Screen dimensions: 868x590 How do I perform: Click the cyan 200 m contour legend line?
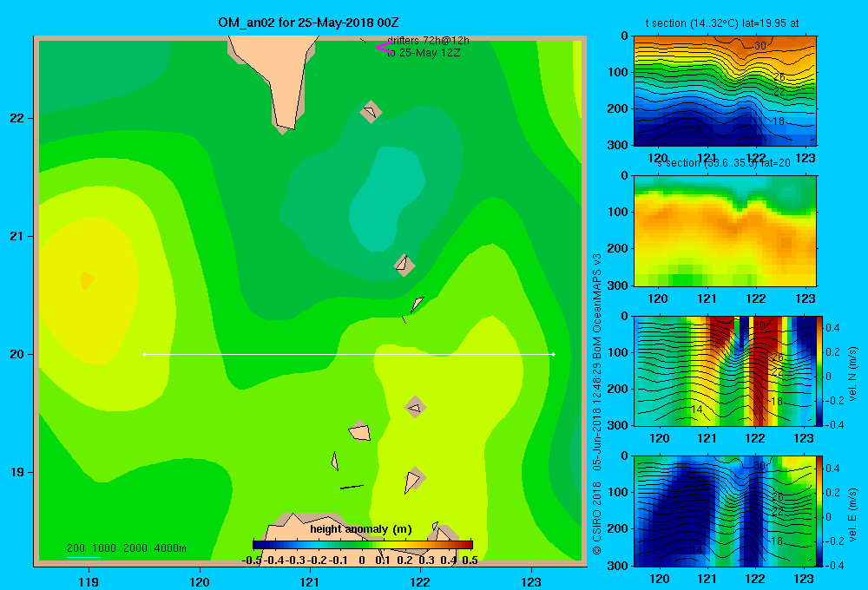click(83, 557)
